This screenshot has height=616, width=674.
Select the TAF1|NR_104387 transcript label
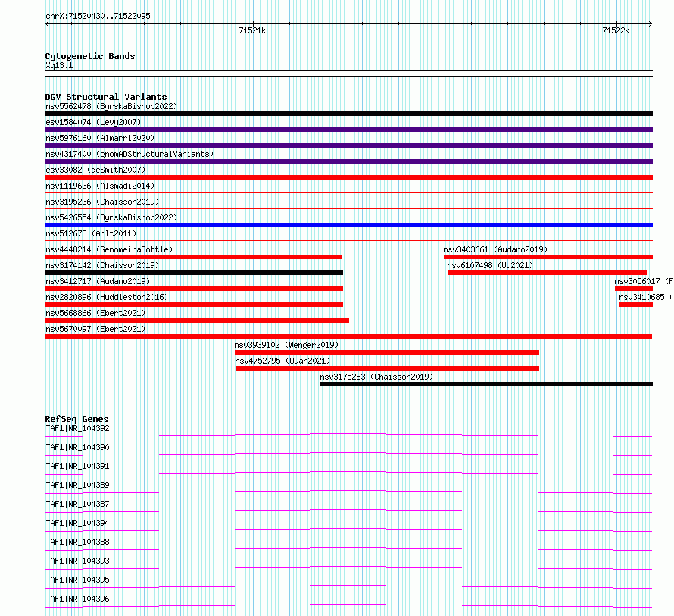click(77, 504)
